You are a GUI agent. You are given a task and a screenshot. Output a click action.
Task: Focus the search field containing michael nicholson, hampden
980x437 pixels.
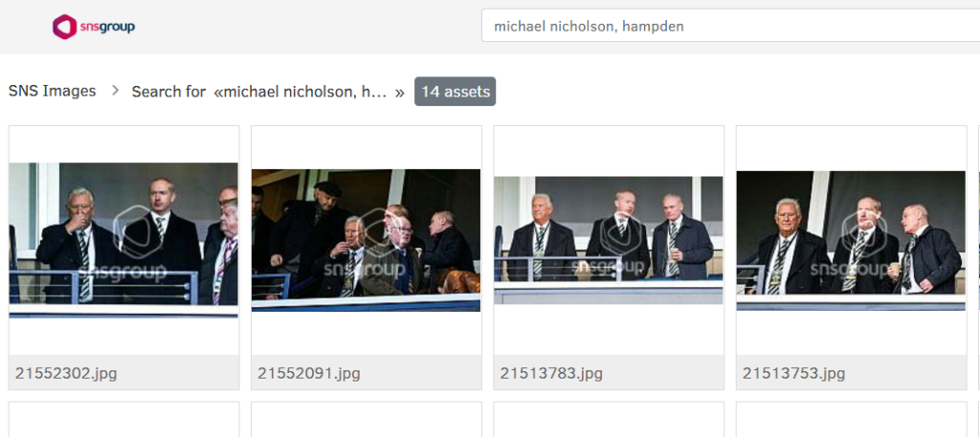click(730, 26)
